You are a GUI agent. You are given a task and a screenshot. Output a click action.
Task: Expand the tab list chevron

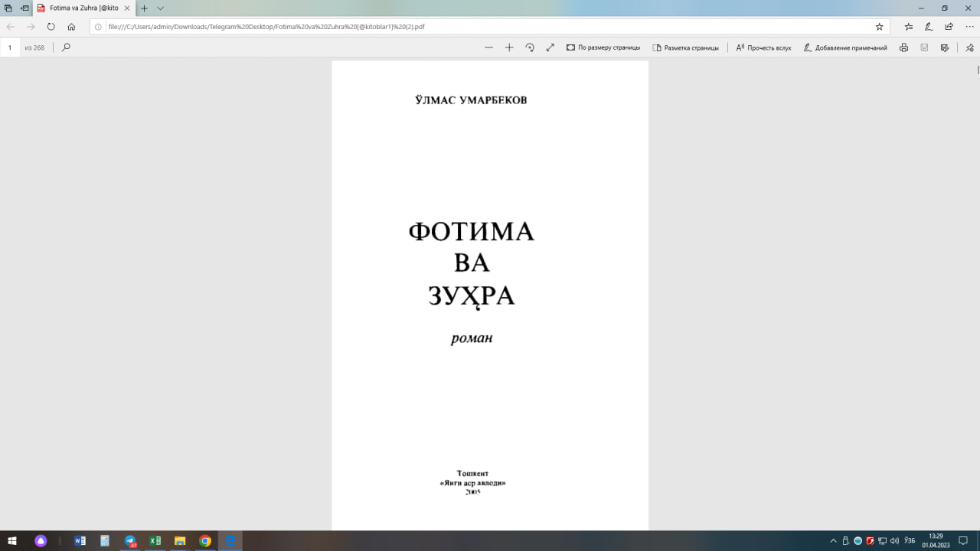(160, 8)
